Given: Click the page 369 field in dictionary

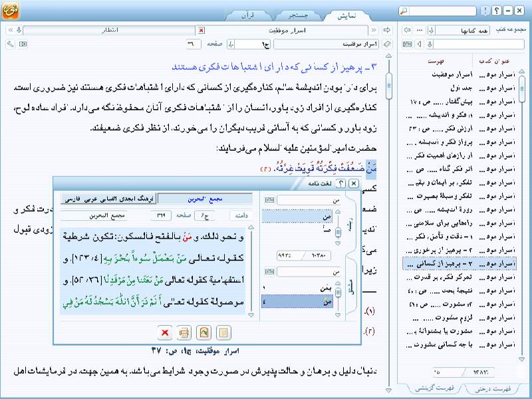Looking at the screenshot, I should 160,215.
